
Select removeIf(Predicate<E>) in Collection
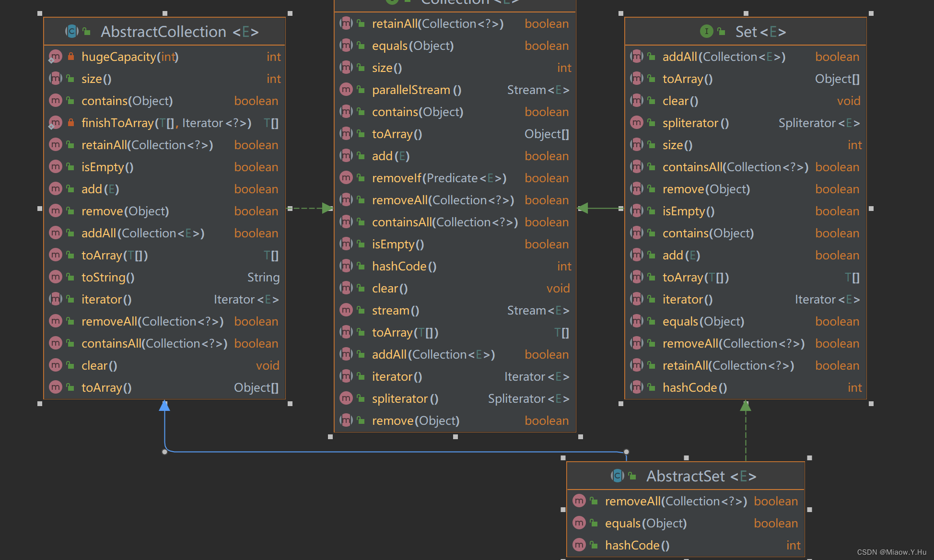coord(439,178)
